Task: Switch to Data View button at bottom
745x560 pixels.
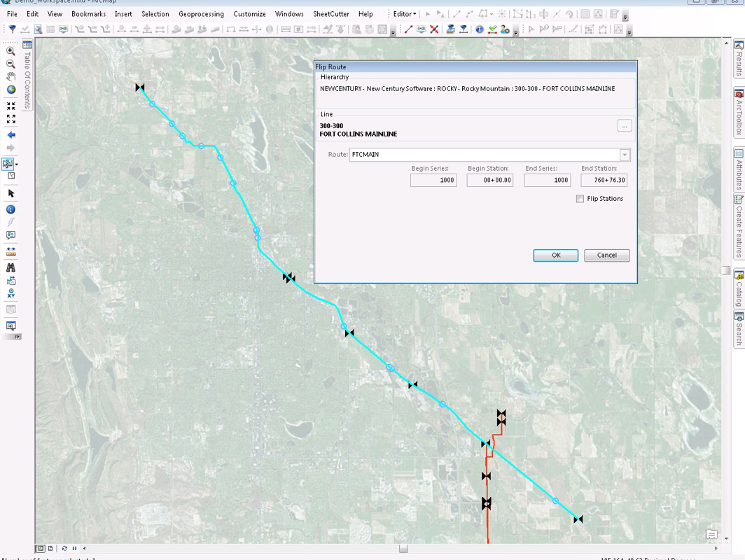Action: click(x=41, y=548)
